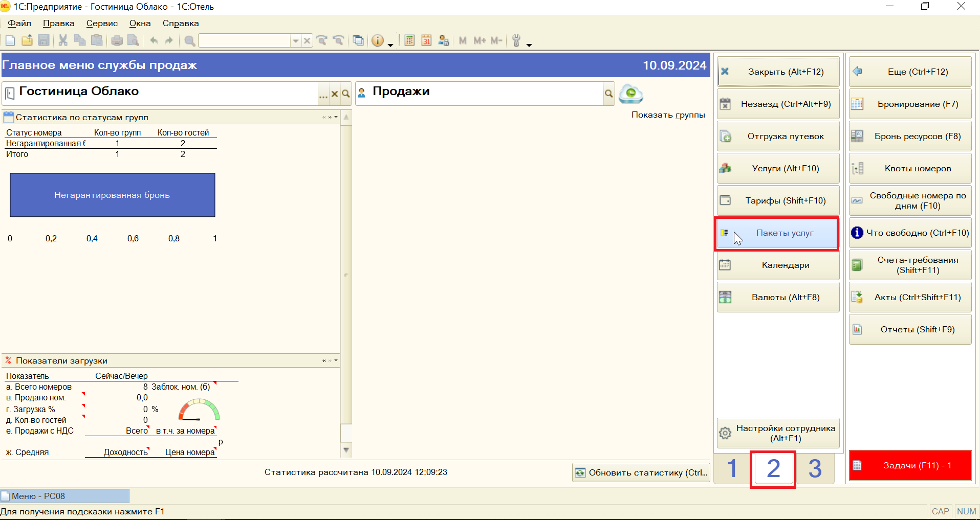980x520 pixels.
Task: Click the cloud sync icon near Продажи
Action: tap(630, 94)
